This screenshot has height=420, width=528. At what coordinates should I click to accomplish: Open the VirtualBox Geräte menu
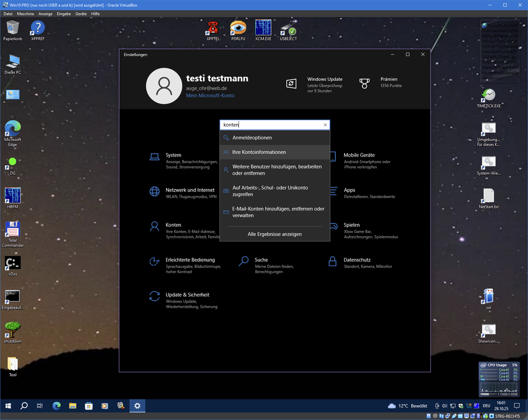(x=81, y=14)
